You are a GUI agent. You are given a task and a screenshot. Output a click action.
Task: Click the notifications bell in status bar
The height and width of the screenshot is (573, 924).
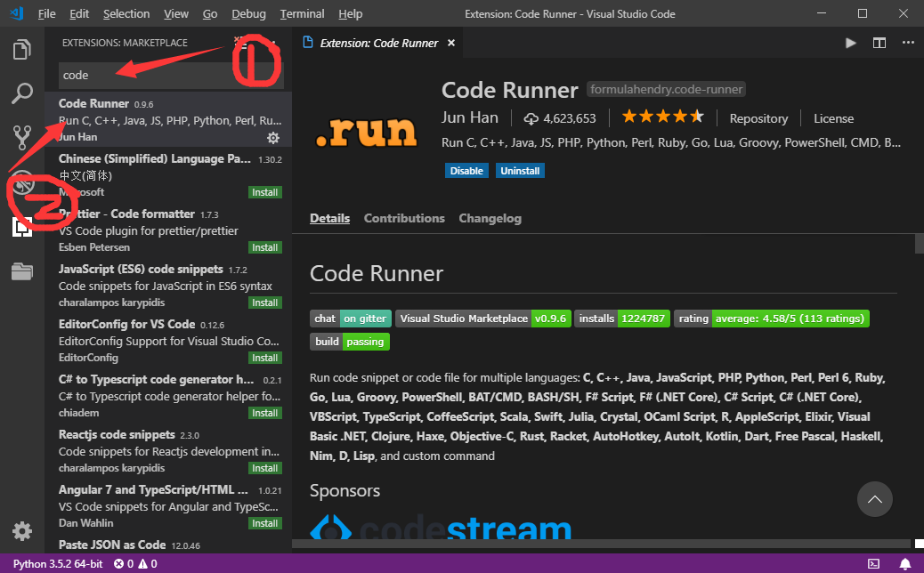pos(904,563)
